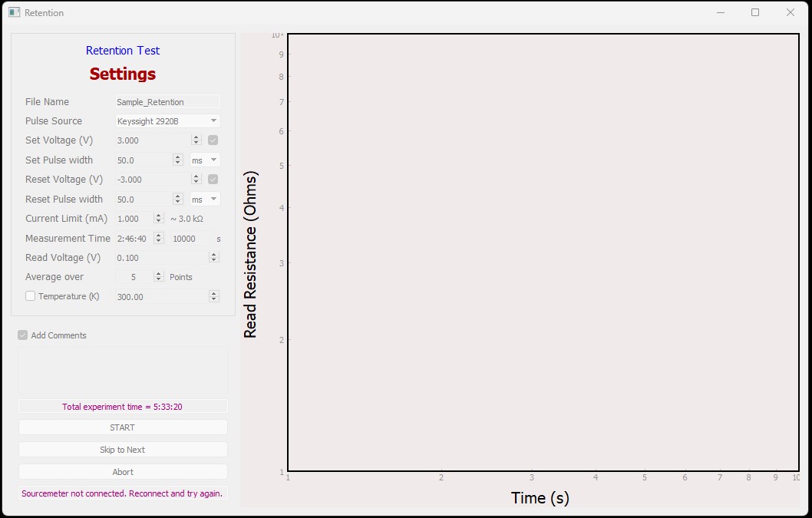
Task: Click the Skip to Next button
Action: (x=123, y=450)
